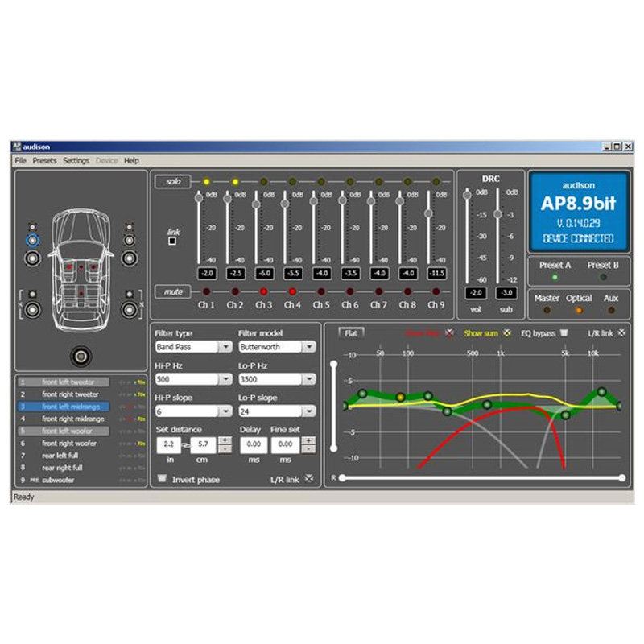Toggle the red Show filter checkbox
This screenshot has width=644, height=644.
click(x=450, y=333)
